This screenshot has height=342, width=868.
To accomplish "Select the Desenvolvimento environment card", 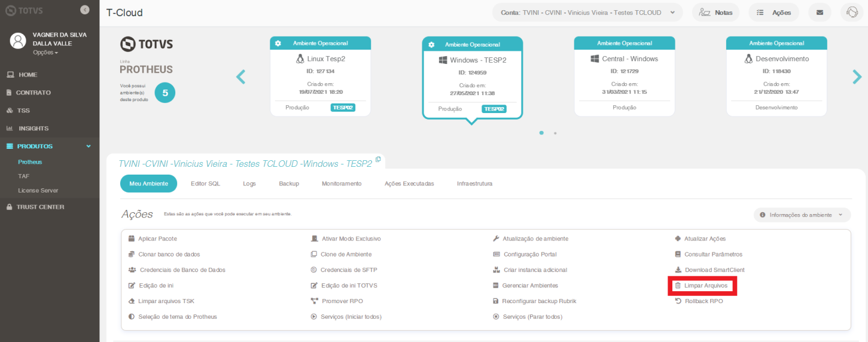I will (x=776, y=76).
